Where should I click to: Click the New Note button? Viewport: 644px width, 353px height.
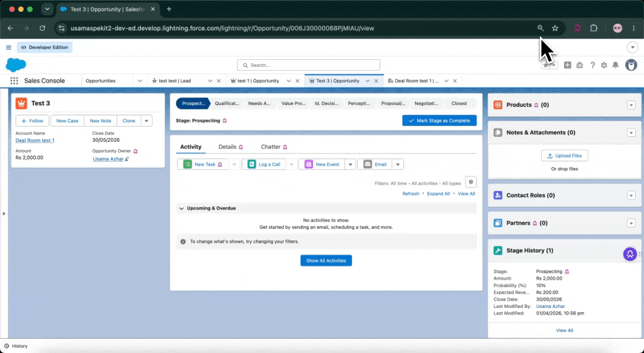click(x=101, y=121)
